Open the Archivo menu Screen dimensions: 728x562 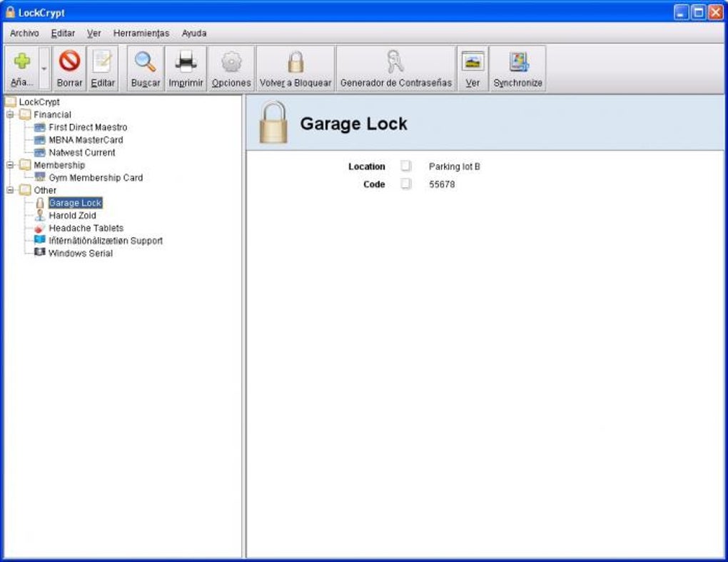tap(24, 33)
